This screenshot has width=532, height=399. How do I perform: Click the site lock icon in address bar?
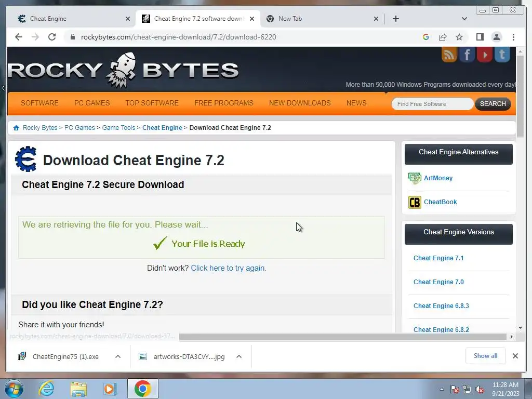(72, 37)
